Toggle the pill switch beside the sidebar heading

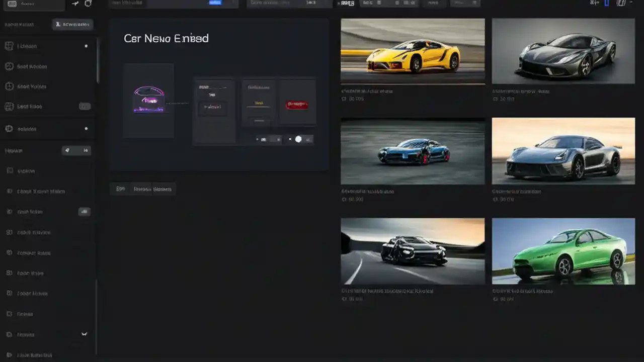tap(76, 150)
